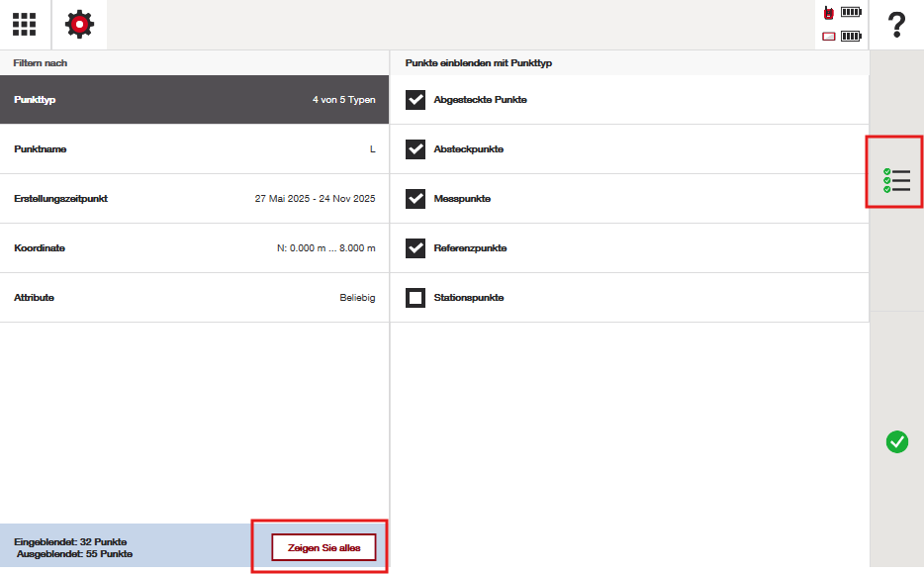Uncheck the Absteckpunkte checkbox
The width and height of the screenshot is (924, 574).
click(x=416, y=149)
